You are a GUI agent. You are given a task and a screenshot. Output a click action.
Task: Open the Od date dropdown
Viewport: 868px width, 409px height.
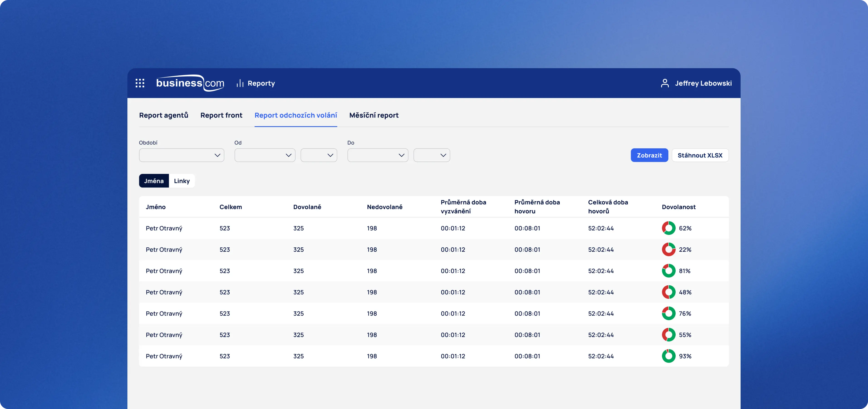(x=265, y=155)
